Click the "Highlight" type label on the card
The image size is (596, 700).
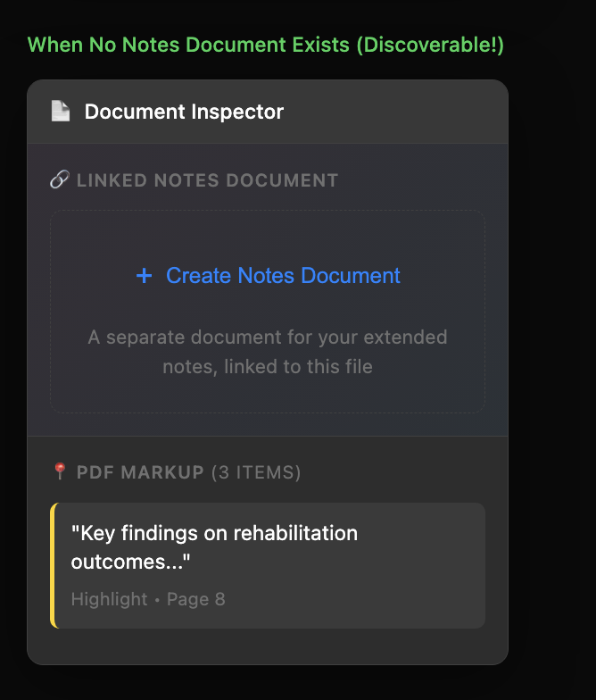[109, 599]
